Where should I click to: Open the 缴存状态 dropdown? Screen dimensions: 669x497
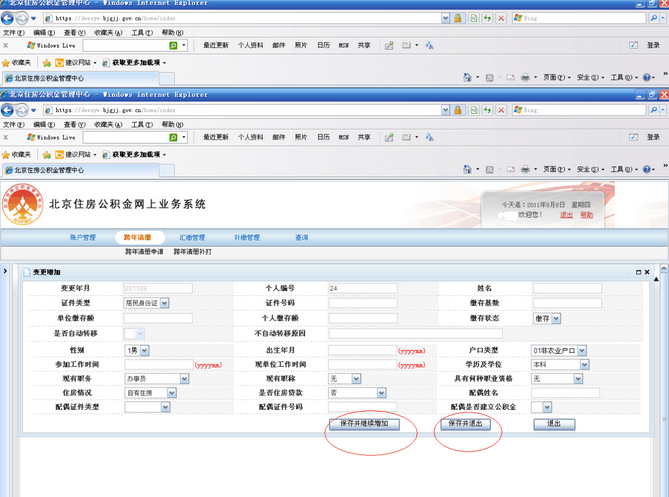(556, 318)
